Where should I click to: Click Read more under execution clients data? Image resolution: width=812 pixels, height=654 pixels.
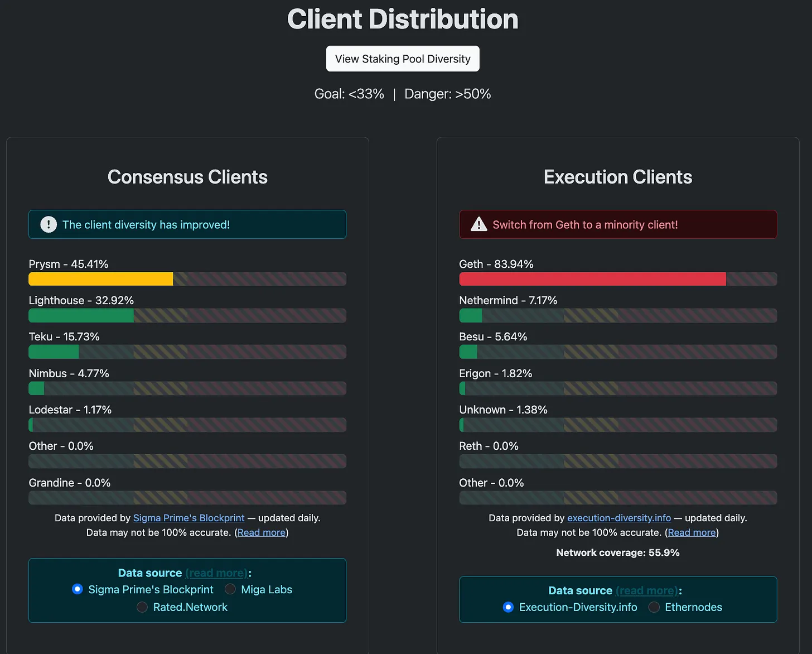(692, 532)
